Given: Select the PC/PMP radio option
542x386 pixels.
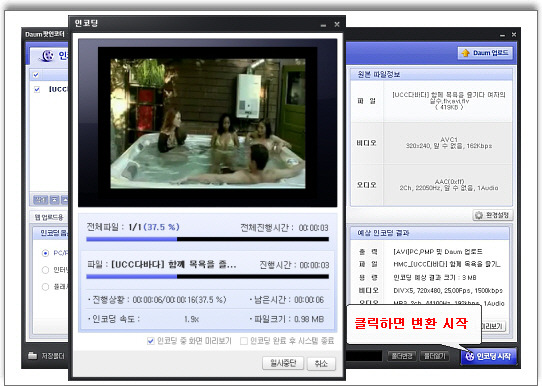Looking at the screenshot, I should 45,253.
